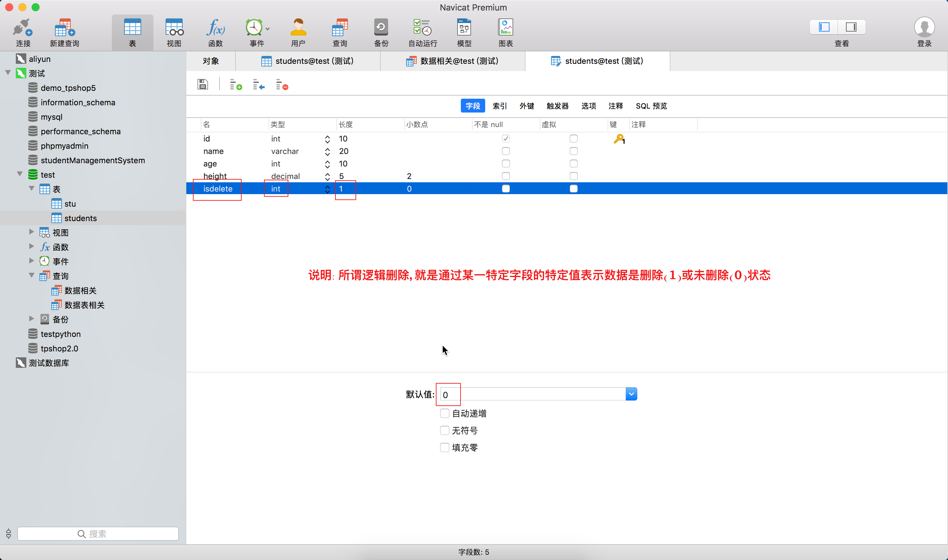Screen dimensions: 948x560
Task: Enable the auto increment checkbox
Action: click(x=444, y=413)
